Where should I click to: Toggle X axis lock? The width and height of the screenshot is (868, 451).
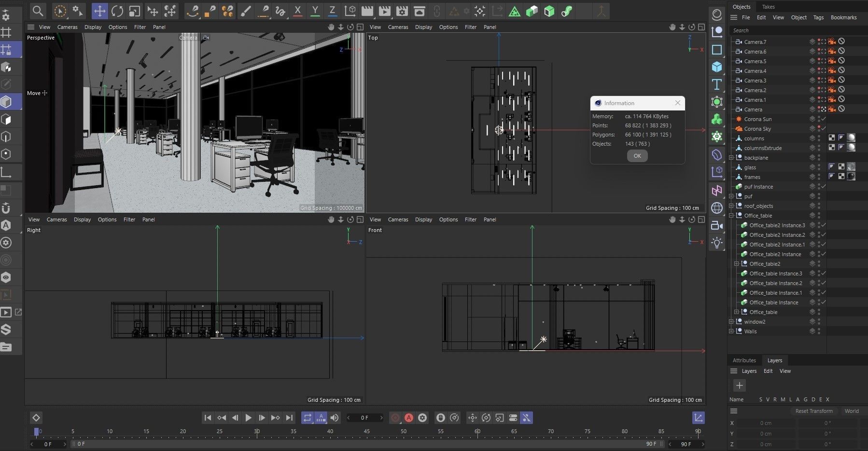pyautogui.click(x=297, y=11)
